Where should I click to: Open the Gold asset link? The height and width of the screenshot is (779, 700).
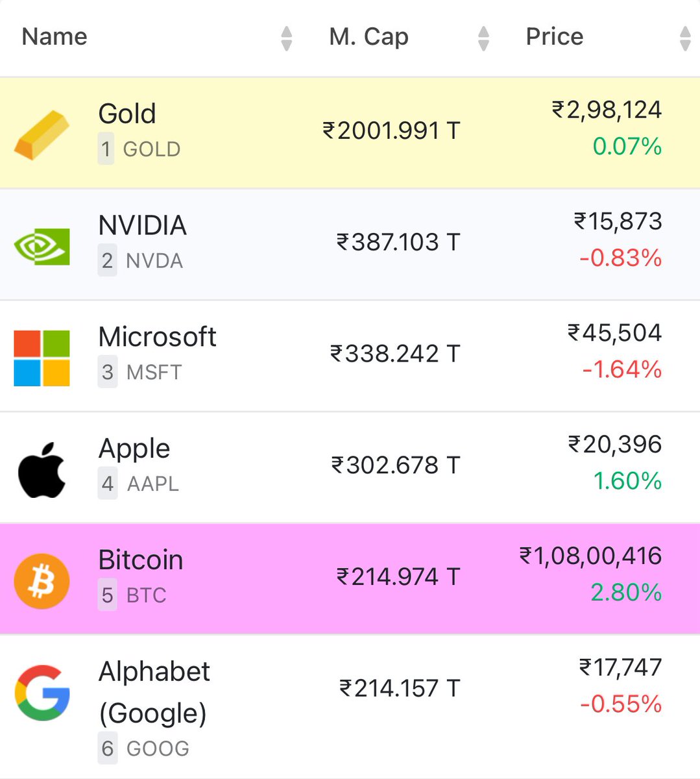pos(127,114)
